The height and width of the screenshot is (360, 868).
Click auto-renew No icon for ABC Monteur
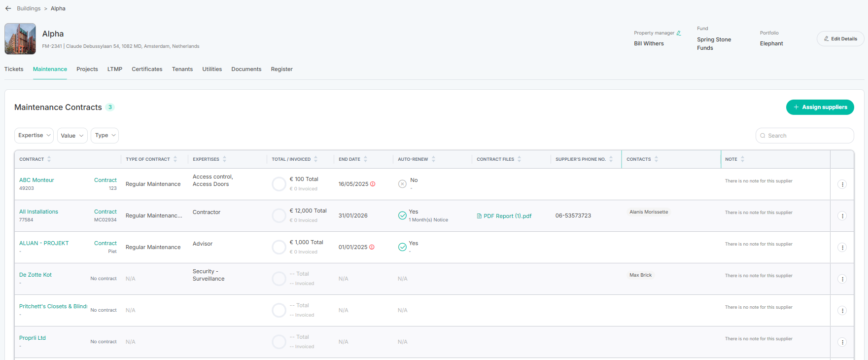402,184
